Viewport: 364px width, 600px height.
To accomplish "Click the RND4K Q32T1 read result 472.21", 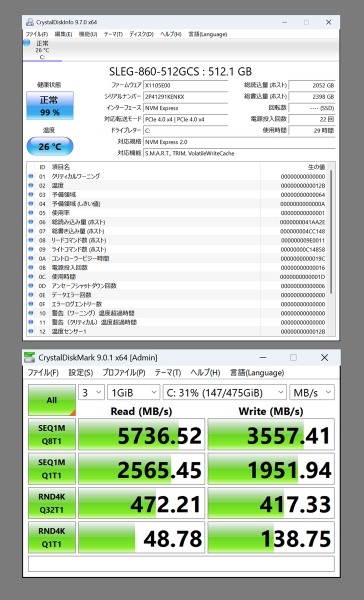I will 141,504.
